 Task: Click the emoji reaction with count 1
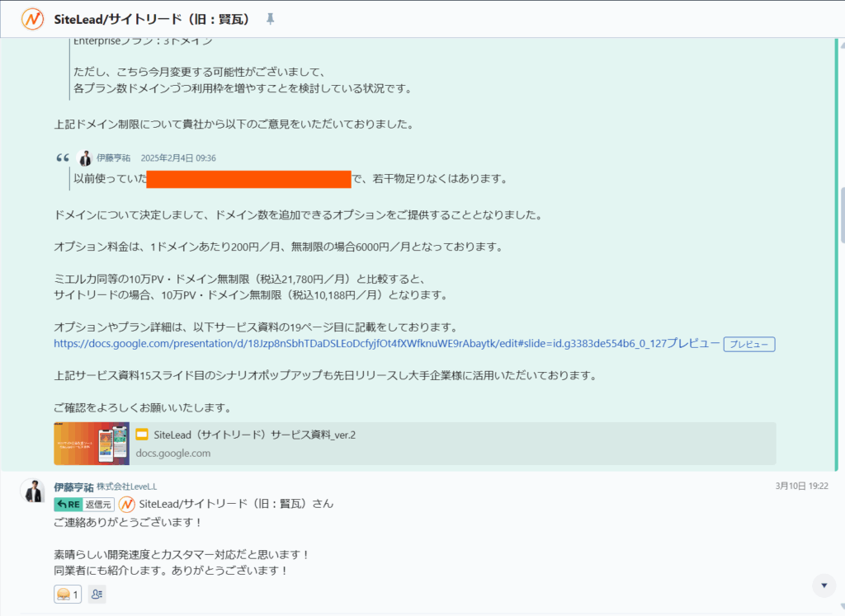click(68, 595)
